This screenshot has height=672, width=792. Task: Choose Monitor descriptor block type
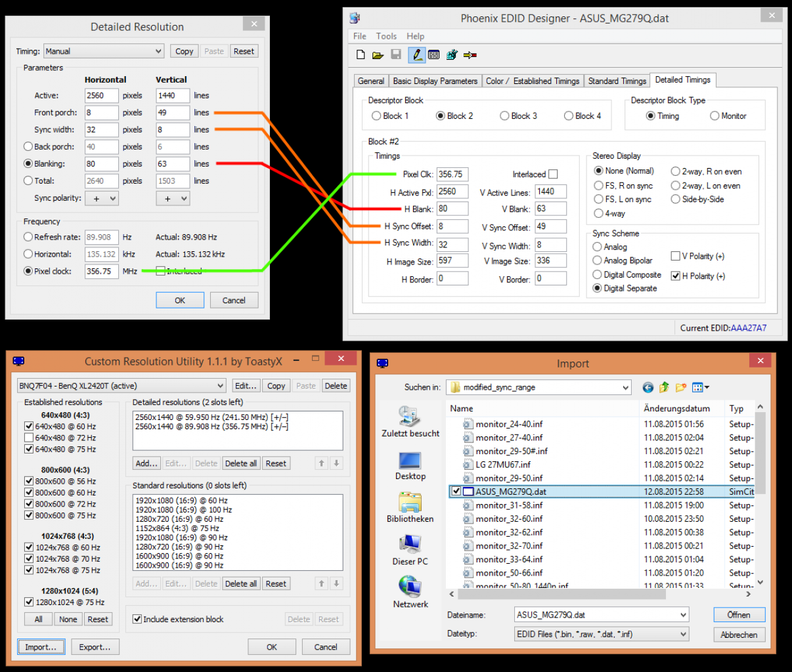tap(715, 116)
